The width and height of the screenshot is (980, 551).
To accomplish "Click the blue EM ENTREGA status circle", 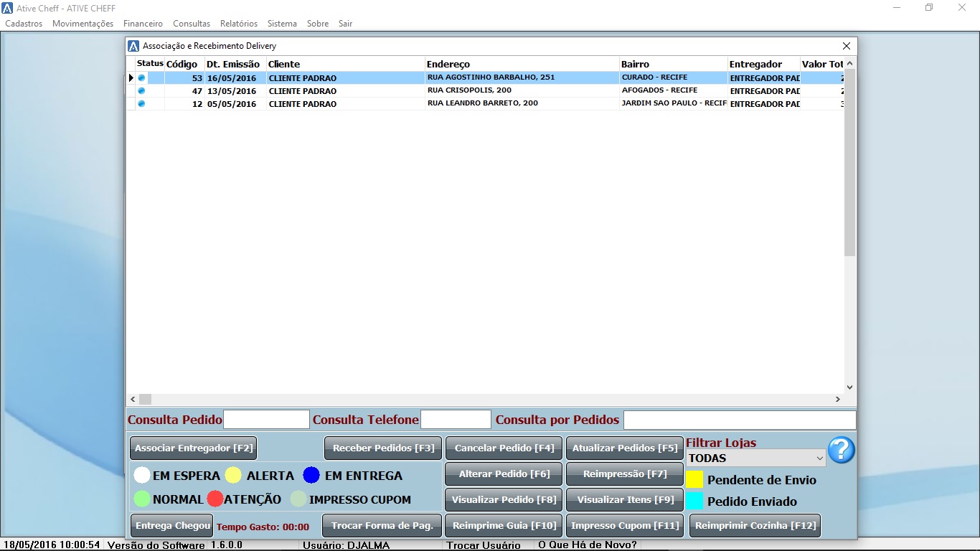I will pyautogui.click(x=311, y=475).
